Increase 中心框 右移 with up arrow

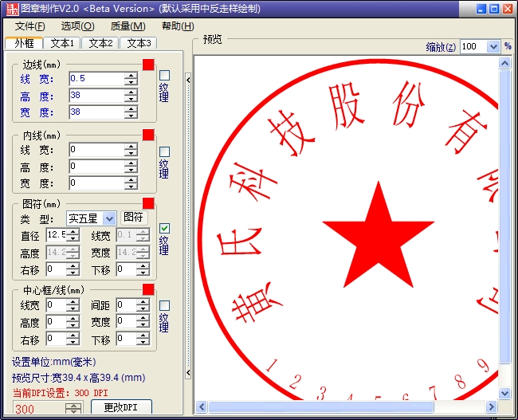point(73,336)
